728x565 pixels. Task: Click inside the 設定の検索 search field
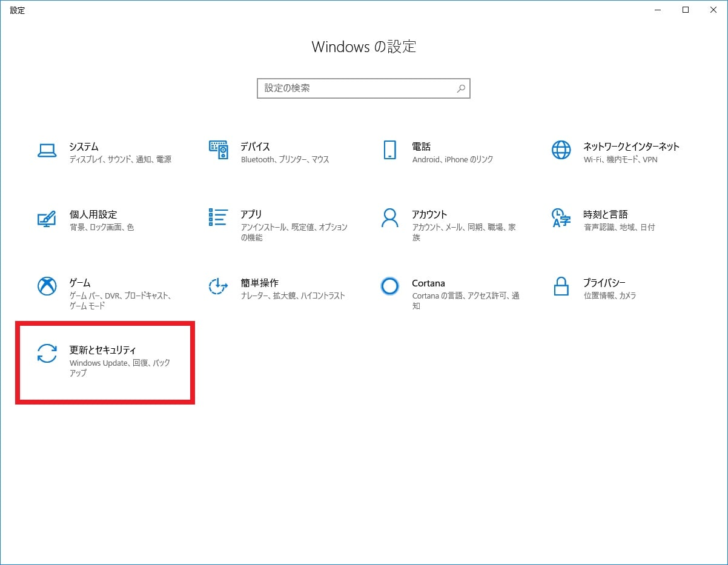363,88
